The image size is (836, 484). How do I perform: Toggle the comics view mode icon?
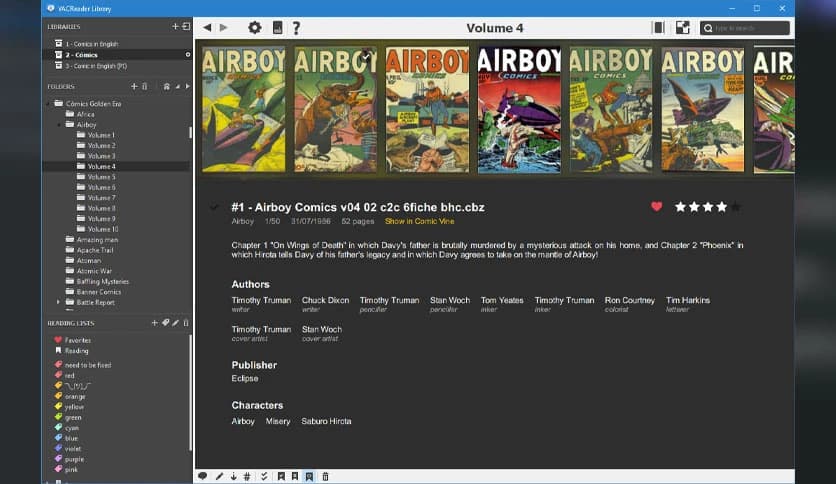pyautogui.click(x=683, y=28)
